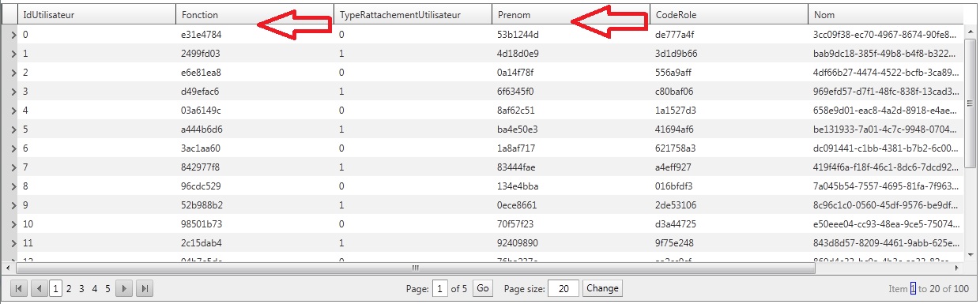Click the horizontal scrollbar thumb
The image size is (980, 304).
pos(416,268)
